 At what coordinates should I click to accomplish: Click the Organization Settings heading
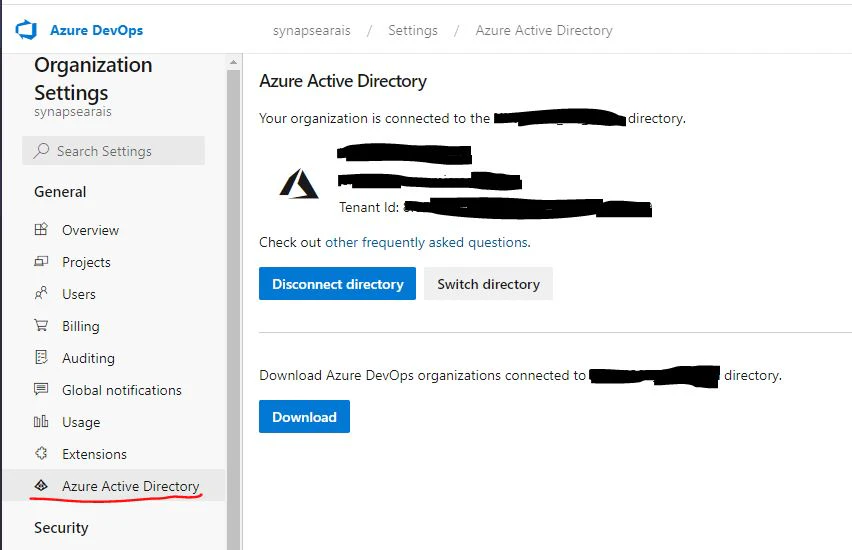(x=93, y=79)
